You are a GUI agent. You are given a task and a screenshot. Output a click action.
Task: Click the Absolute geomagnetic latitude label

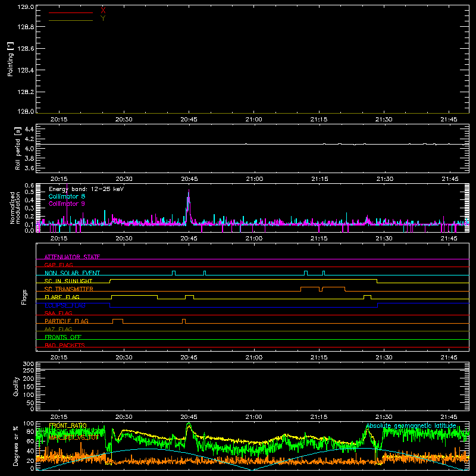(x=411, y=425)
